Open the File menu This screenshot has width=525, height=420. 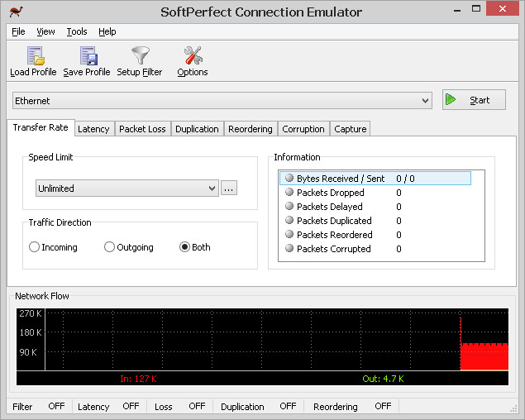point(18,31)
